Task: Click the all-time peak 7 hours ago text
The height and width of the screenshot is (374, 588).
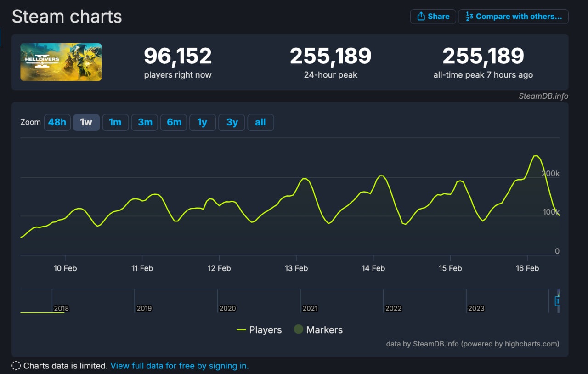Action: tap(483, 75)
